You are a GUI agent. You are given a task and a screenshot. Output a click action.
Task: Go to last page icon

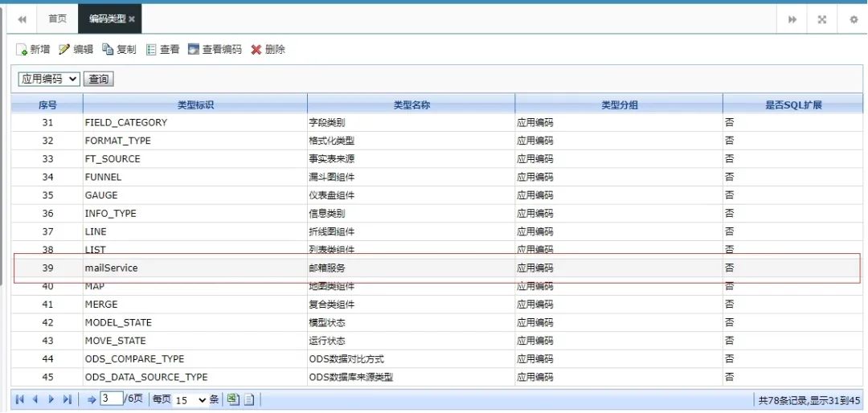tap(67, 399)
